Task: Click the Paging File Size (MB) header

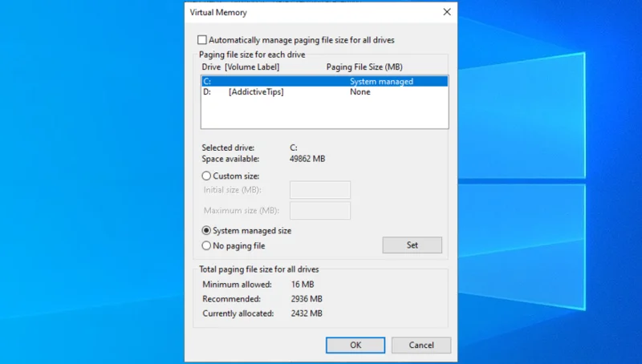Action: (x=364, y=67)
